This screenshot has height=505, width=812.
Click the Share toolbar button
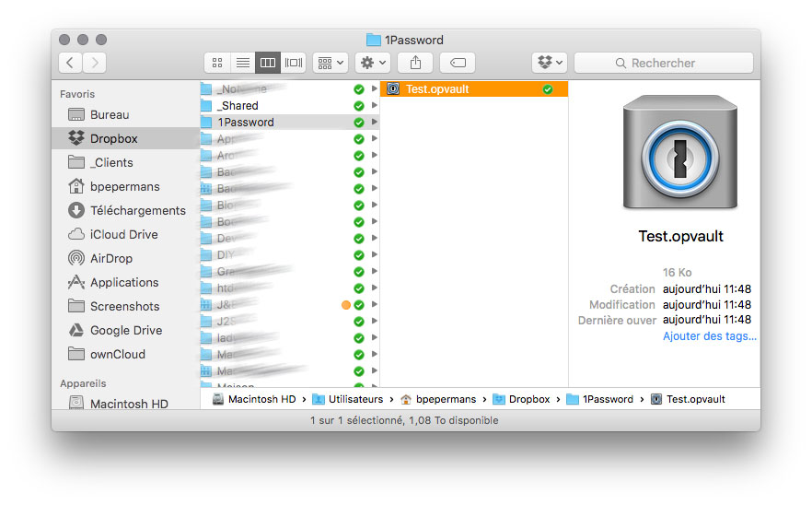coord(415,63)
